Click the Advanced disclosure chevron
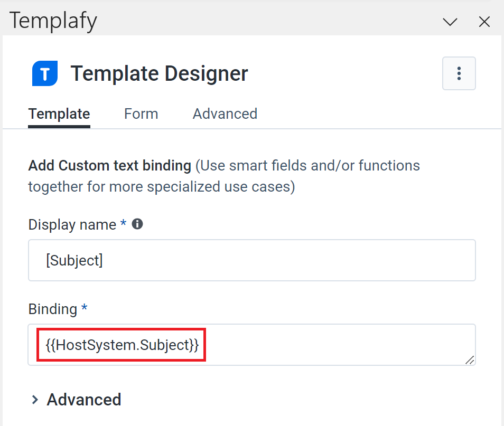Image resolution: width=504 pixels, height=426 pixels. pos(34,400)
